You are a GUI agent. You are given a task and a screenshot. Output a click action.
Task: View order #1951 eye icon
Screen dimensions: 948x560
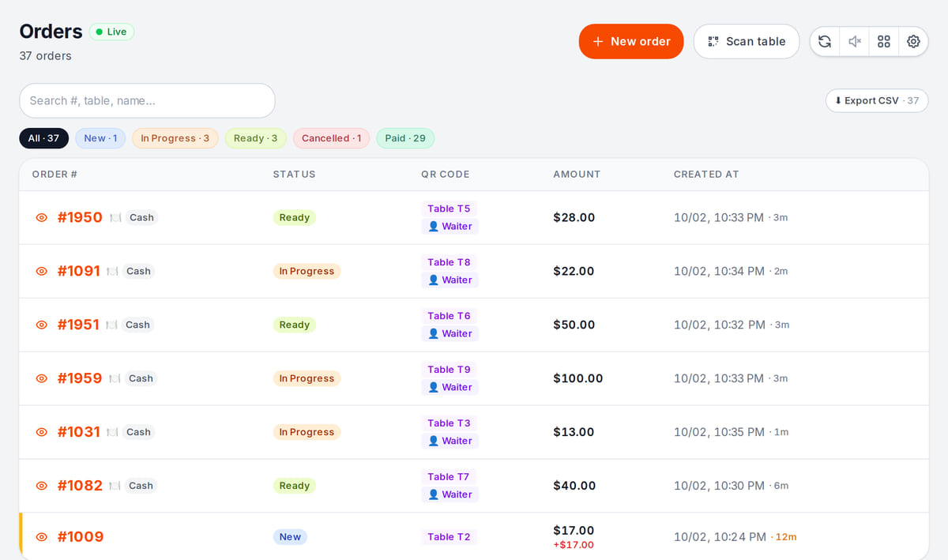[42, 325]
